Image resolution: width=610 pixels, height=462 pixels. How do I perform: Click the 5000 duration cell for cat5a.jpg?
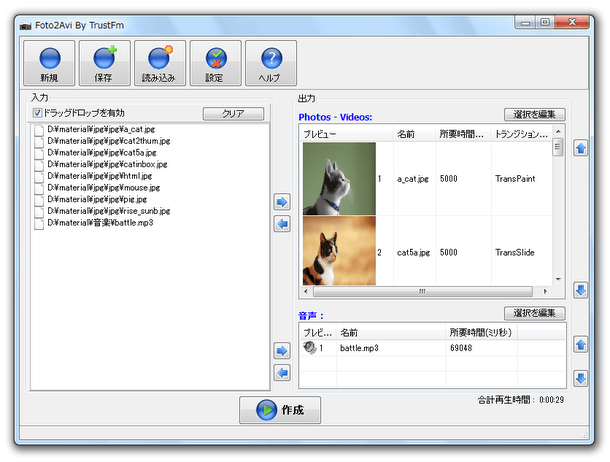[449, 253]
